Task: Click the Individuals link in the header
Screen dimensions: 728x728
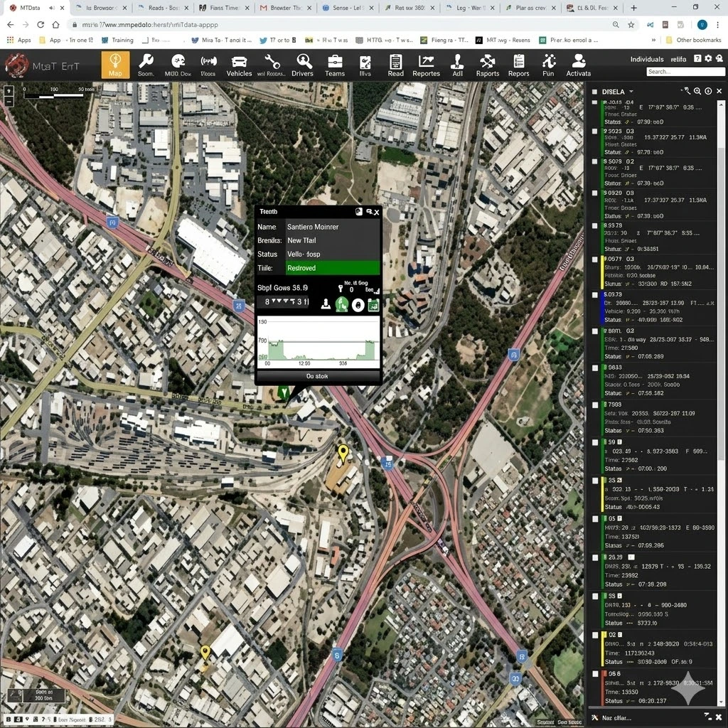Action: [647, 59]
